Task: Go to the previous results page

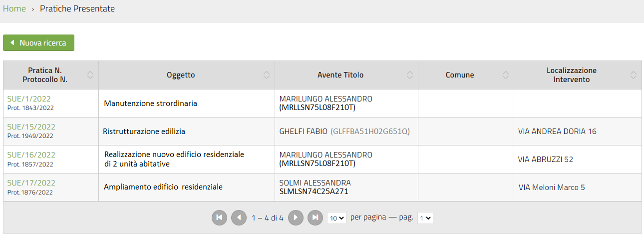Action: tap(239, 217)
